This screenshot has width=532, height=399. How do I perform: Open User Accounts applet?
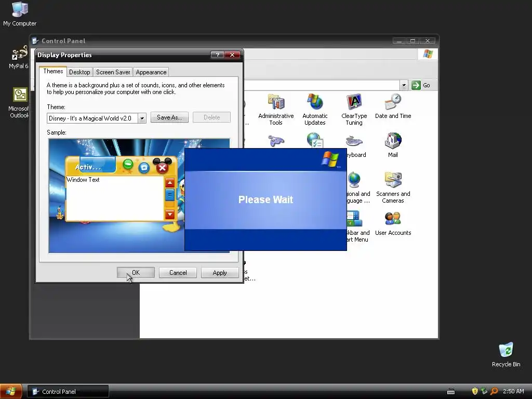pos(393,223)
